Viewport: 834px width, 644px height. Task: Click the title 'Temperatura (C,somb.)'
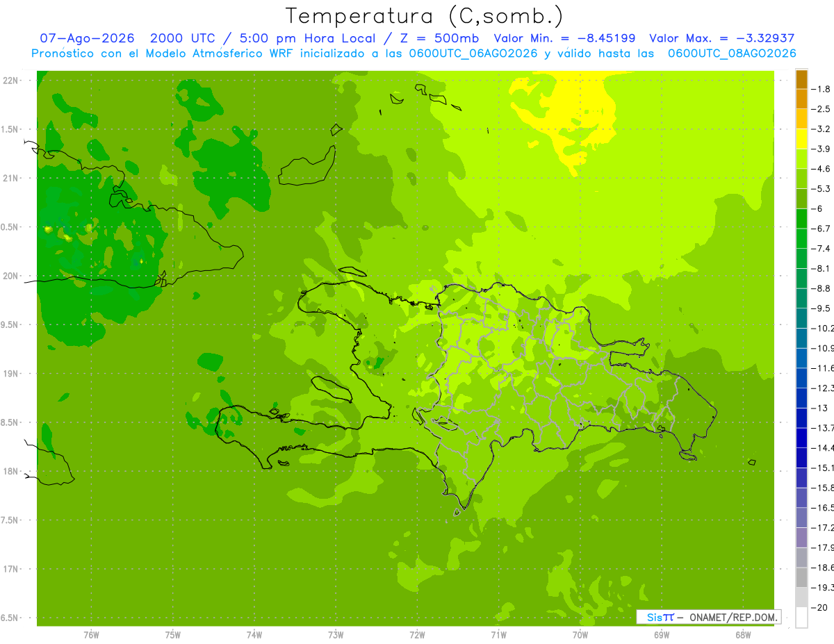[425, 16]
